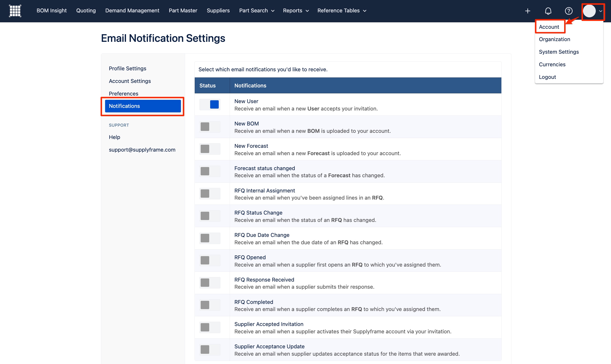Click the user avatar circle

589,11
